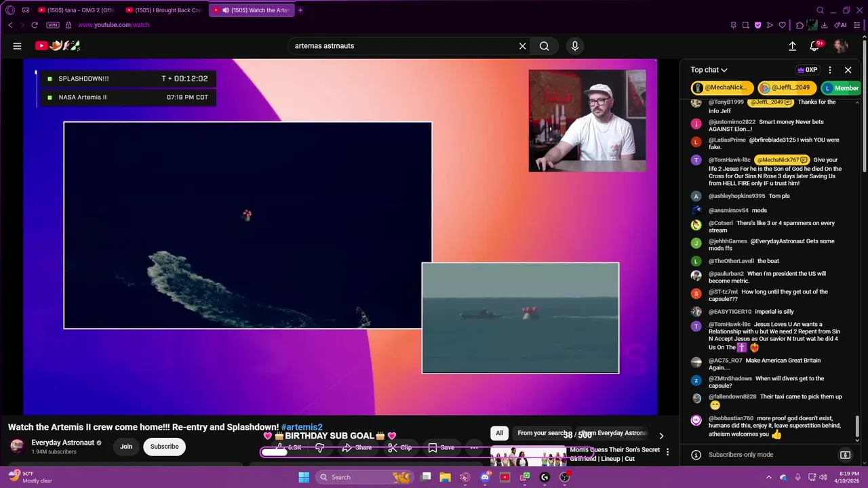
Task: Open the create/upload video button
Action: [x=792, y=46]
